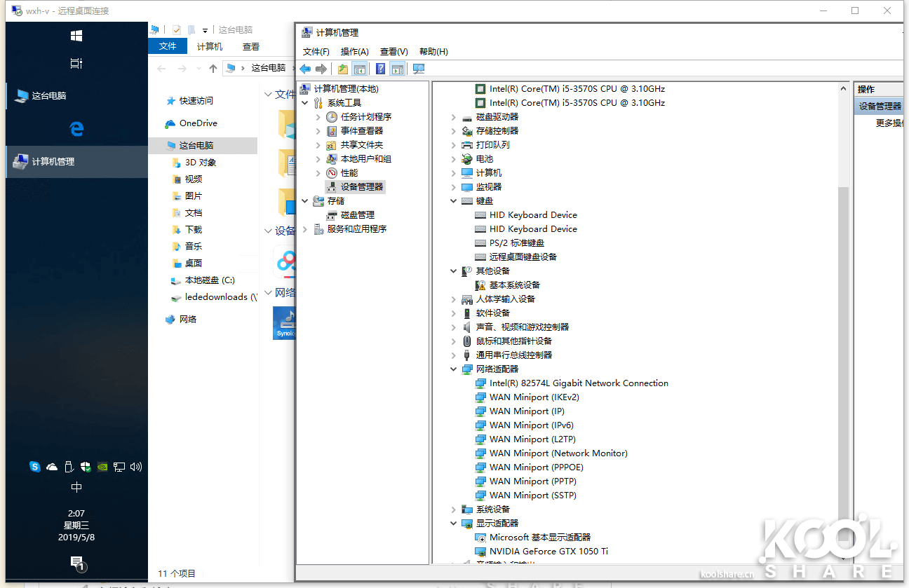Select NVIDIA GeForce GTX 1050 Ti device
This screenshot has width=909, height=588.
pos(548,551)
